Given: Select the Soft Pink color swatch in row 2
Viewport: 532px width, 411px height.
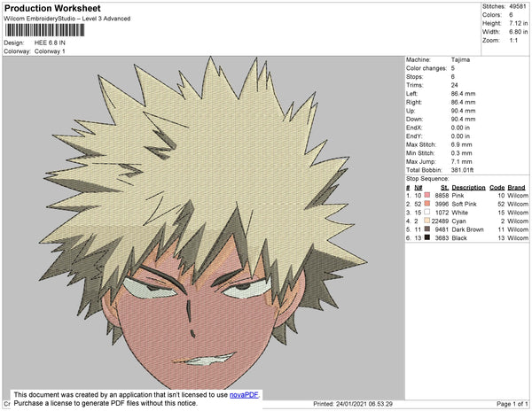Looking at the screenshot, I should 427,204.
